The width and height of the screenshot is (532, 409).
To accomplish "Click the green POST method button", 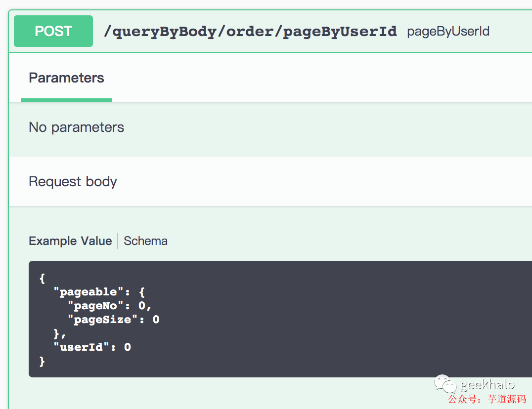I will click(53, 31).
